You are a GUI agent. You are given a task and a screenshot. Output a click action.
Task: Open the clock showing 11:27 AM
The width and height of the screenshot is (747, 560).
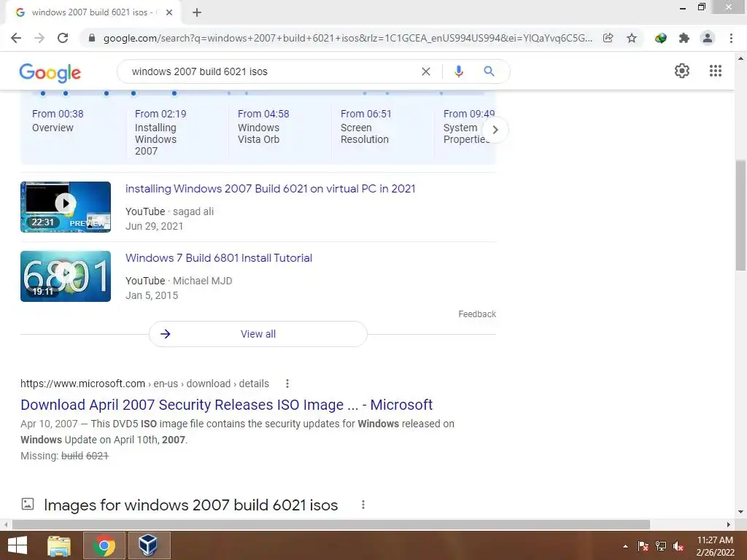pos(715,546)
